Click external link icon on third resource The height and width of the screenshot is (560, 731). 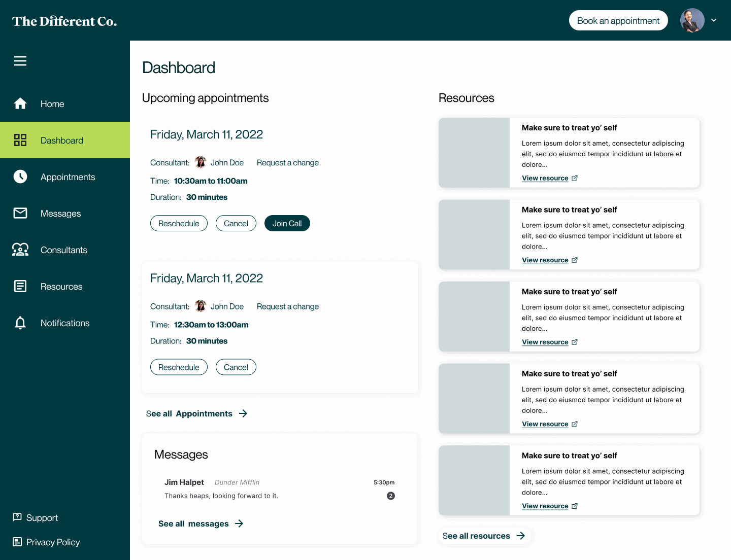coord(575,342)
